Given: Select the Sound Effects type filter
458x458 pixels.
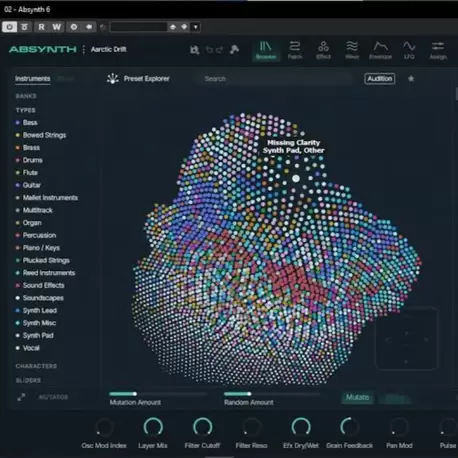Looking at the screenshot, I should [40, 285].
